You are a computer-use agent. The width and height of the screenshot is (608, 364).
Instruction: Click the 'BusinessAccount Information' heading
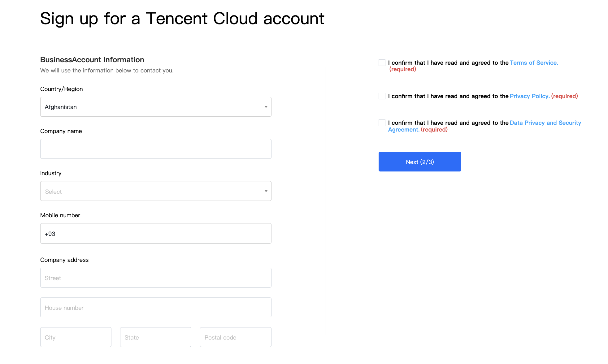(x=92, y=60)
